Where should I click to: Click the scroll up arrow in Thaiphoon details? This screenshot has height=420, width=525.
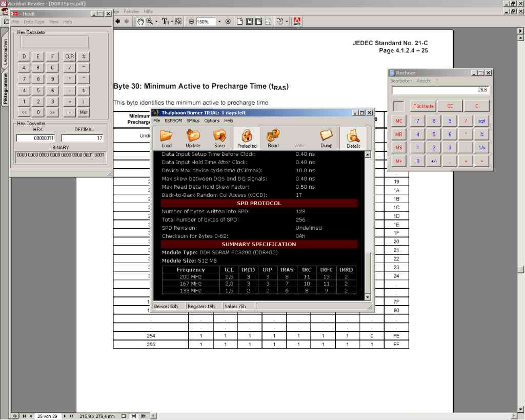(x=368, y=155)
